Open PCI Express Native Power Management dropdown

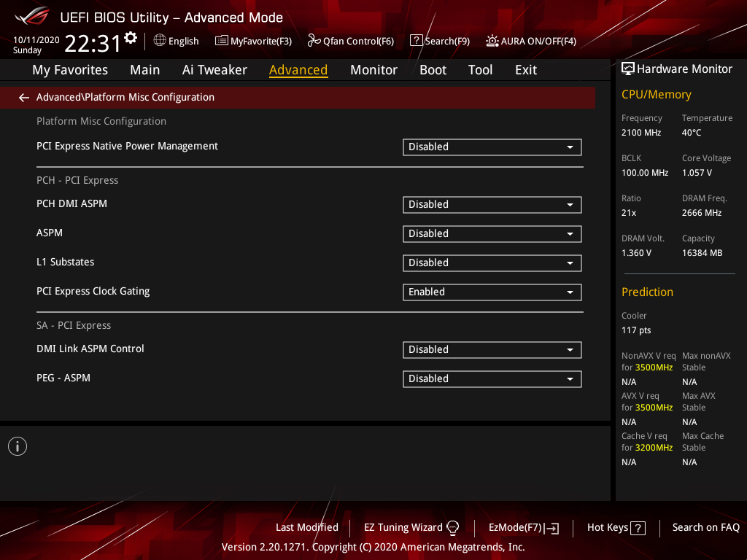492,147
